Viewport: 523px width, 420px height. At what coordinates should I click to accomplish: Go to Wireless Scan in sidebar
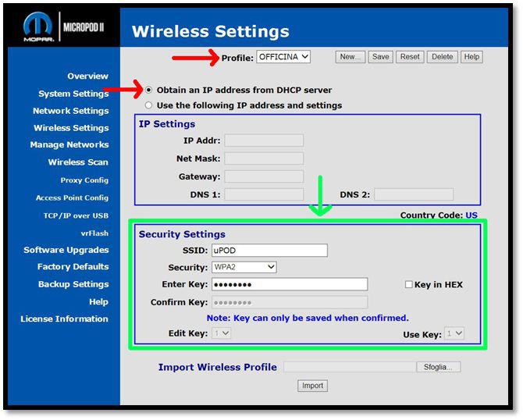pyautogui.click(x=78, y=162)
